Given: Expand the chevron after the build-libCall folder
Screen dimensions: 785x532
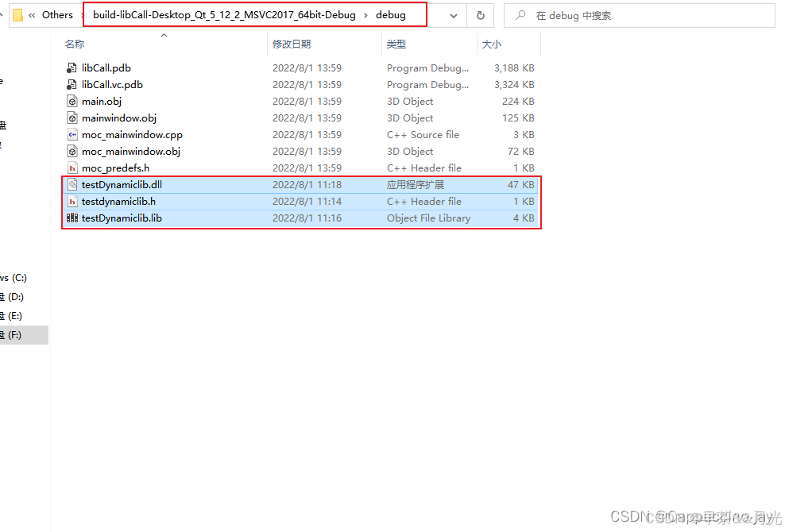Looking at the screenshot, I should pyautogui.click(x=365, y=16).
